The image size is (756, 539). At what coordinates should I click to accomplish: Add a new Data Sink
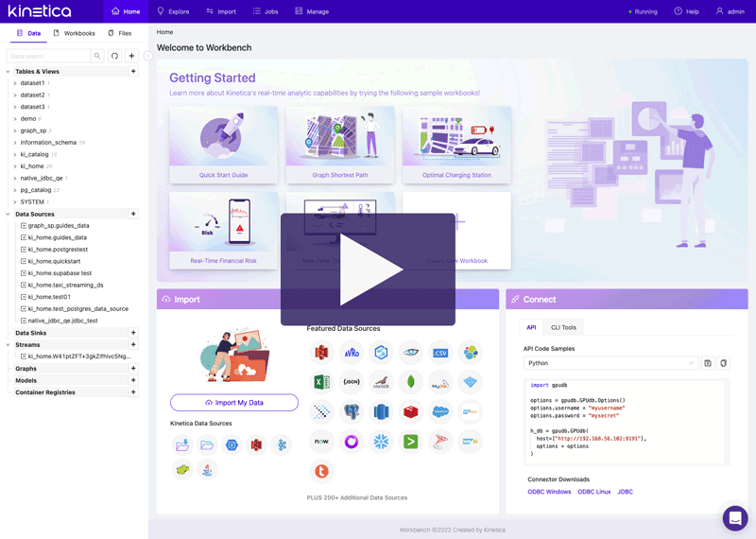133,333
